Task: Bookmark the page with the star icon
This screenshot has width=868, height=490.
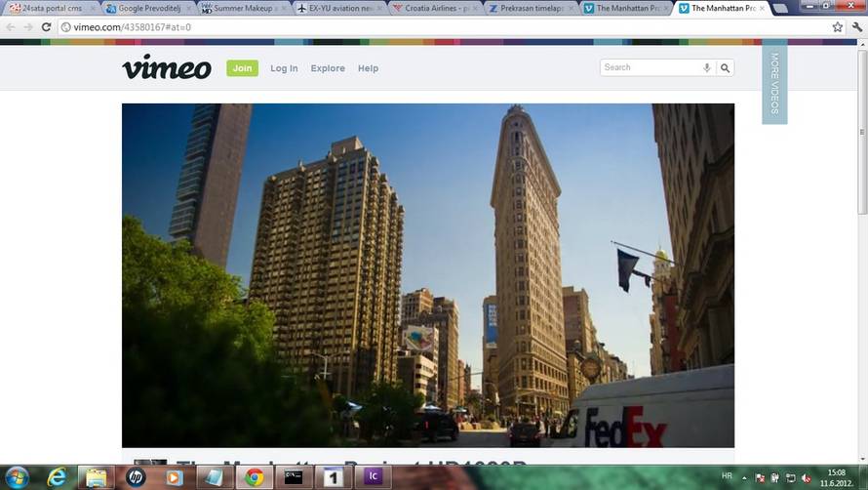Action: click(x=837, y=26)
